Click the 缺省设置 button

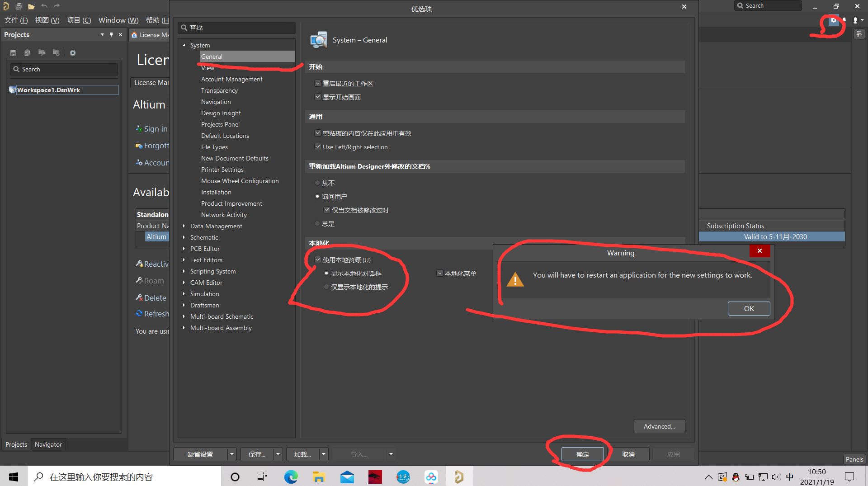200,454
